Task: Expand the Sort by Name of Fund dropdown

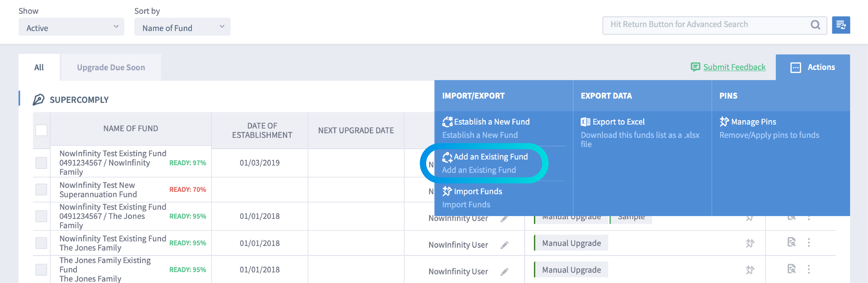Action: point(182,27)
